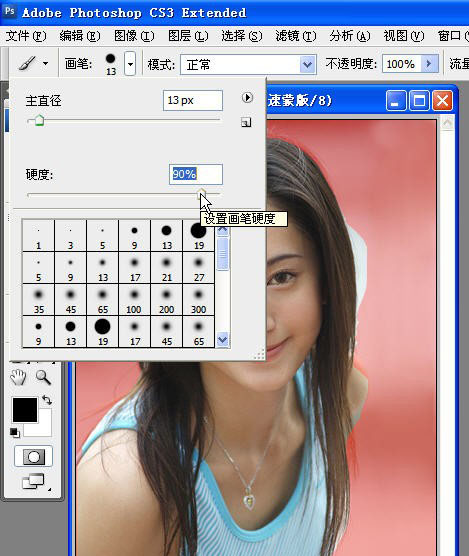
Task: Click the black foreground color swatch
Action: (x=25, y=410)
